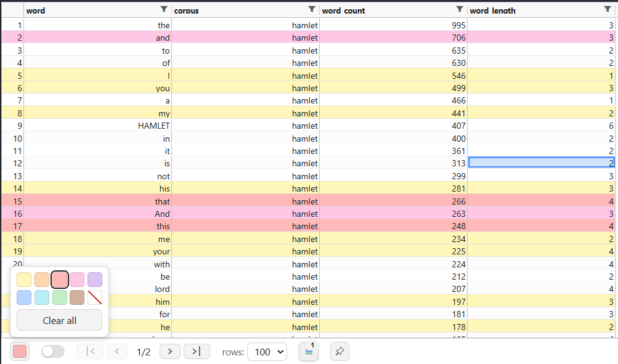Sort by the corpus column header

pyautogui.click(x=187, y=10)
